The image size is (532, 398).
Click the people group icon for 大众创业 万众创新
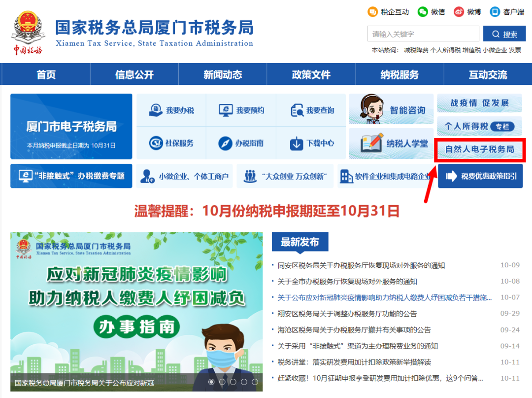pyautogui.click(x=250, y=176)
